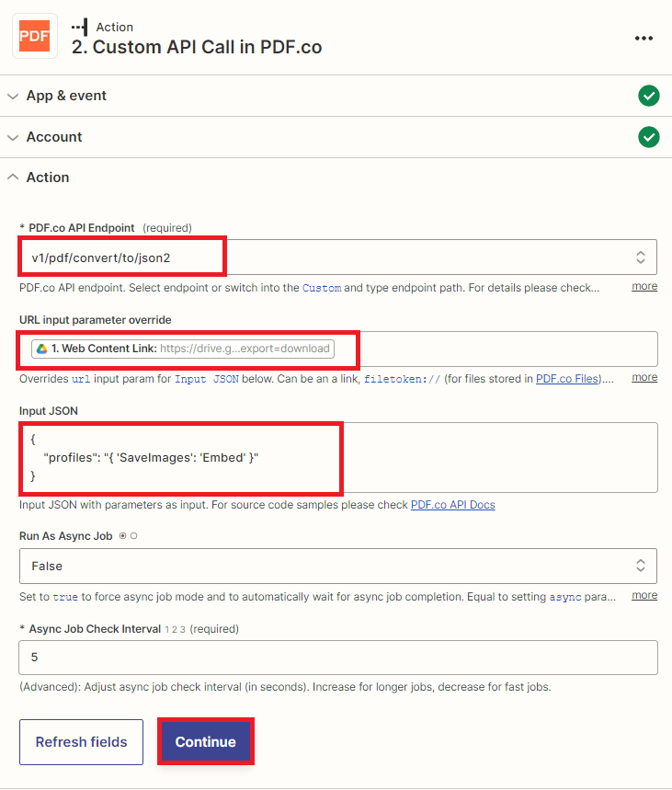Select the empty radio icon next to Run As Async Job

[133, 536]
